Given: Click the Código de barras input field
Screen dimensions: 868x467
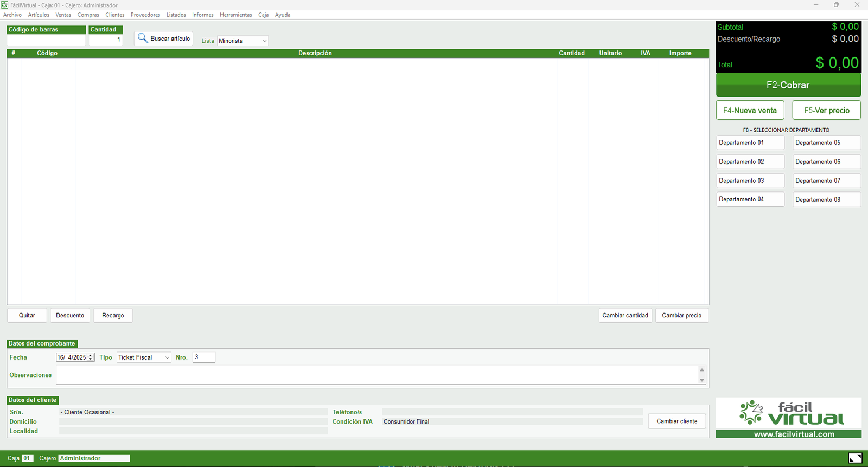Looking at the screenshot, I should click(46, 40).
